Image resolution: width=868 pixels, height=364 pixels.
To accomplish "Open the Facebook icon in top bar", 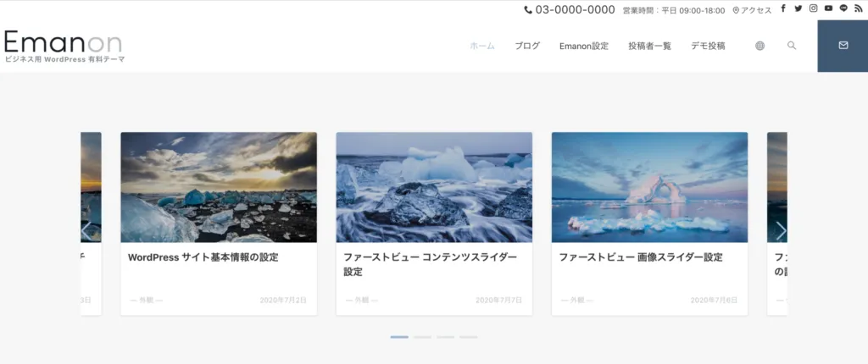I will (783, 8).
